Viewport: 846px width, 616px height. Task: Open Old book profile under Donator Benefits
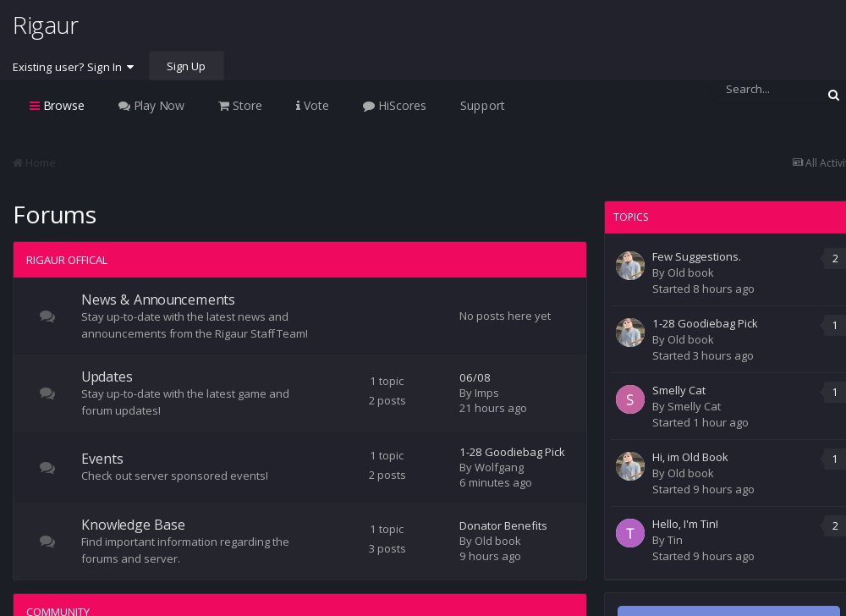click(497, 541)
